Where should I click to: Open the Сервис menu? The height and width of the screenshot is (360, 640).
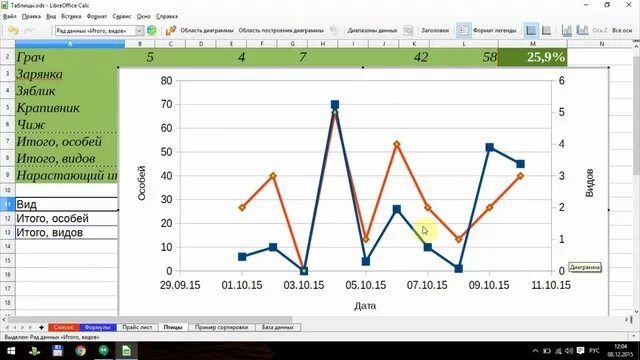click(122, 16)
